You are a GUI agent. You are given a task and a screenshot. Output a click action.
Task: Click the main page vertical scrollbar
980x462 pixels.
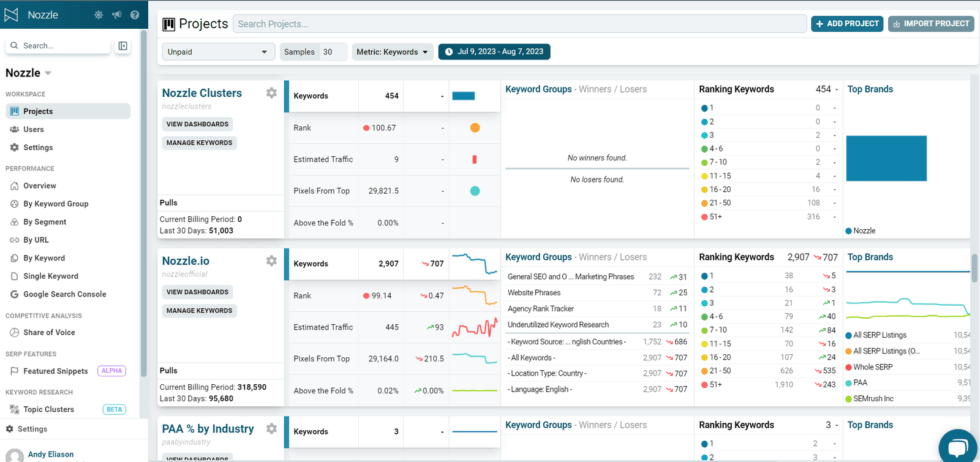974,268
